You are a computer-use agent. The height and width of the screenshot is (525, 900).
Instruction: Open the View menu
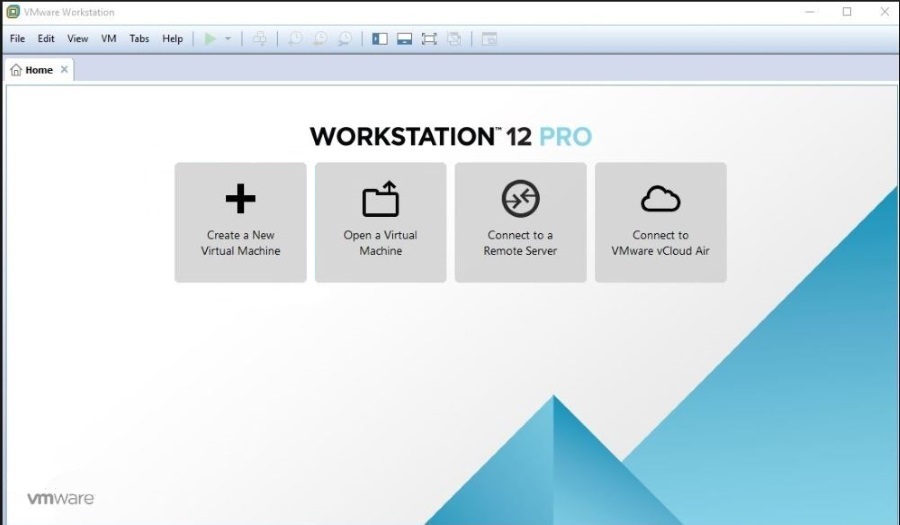(77, 38)
